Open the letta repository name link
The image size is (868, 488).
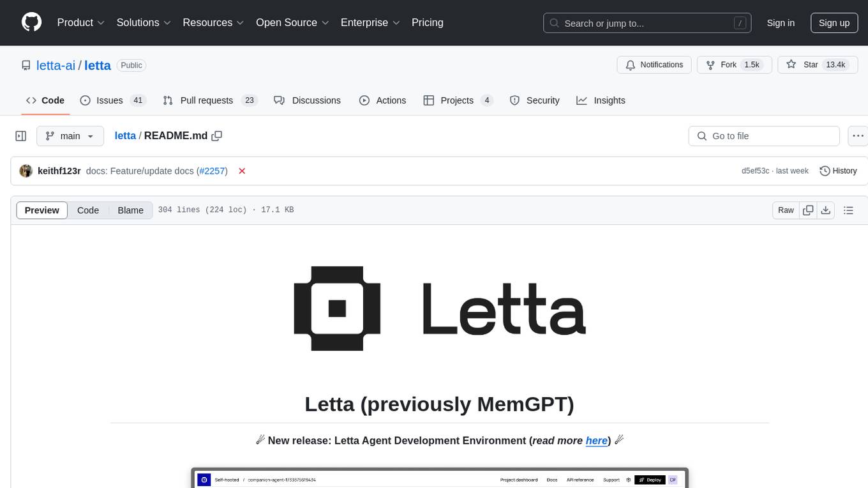click(x=98, y=65)
